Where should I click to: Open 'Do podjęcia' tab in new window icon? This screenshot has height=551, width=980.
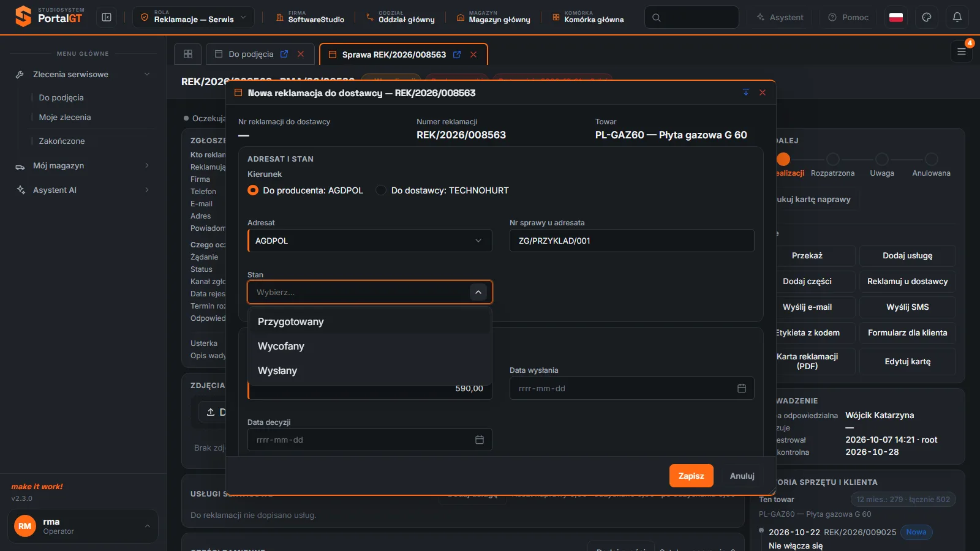[284, 54]
